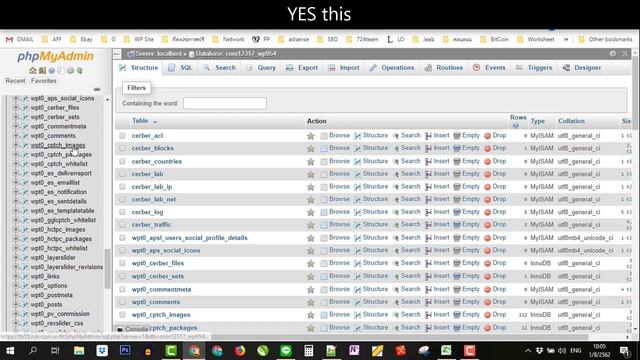
Task: Open the Windows Start menu
Action: coord(10,351)
